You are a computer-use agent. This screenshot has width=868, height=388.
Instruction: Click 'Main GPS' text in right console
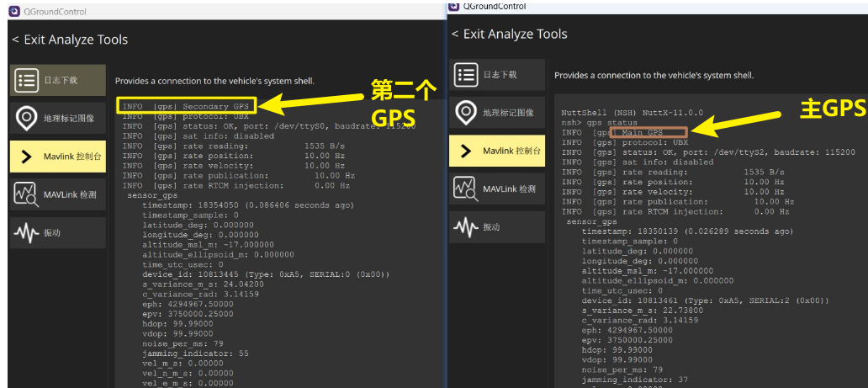pos(642,133)
